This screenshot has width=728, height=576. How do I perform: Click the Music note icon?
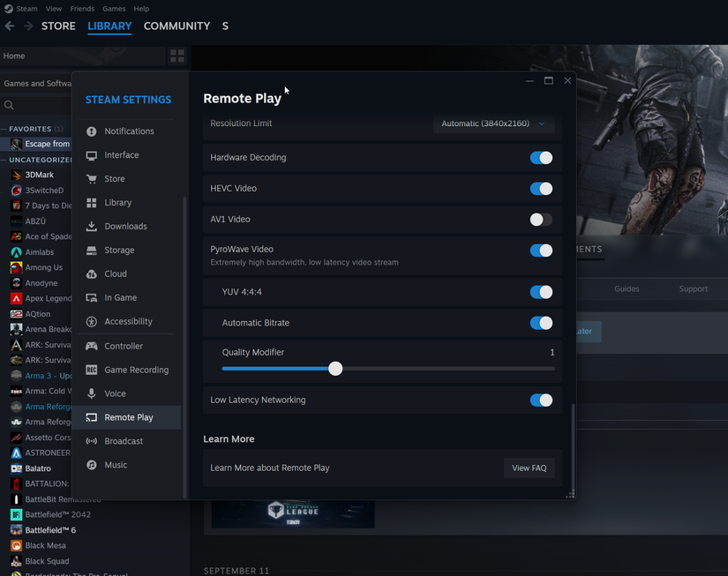92,465
